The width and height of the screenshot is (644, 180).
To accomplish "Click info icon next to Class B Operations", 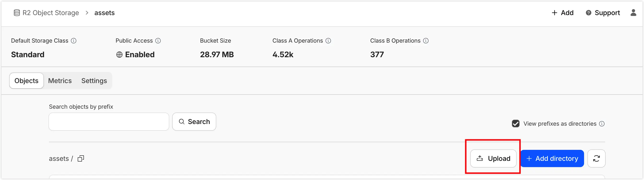I will tap(426, 41).
